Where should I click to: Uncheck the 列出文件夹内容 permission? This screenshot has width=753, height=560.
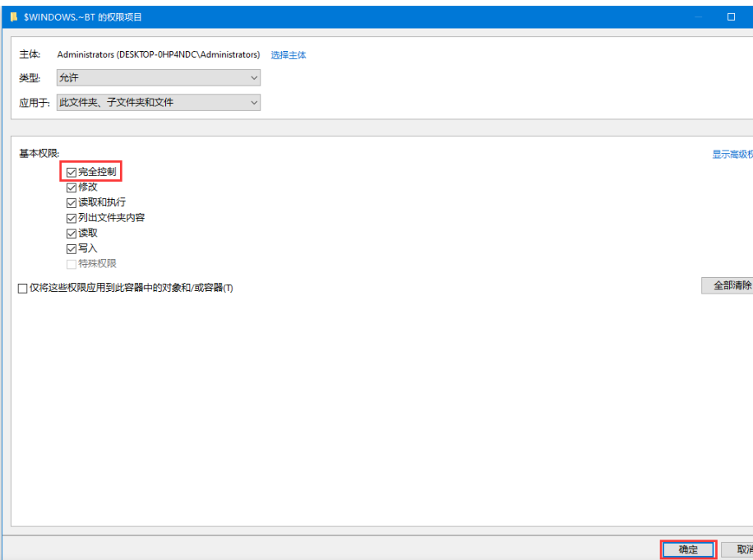[x=72, y=218]
